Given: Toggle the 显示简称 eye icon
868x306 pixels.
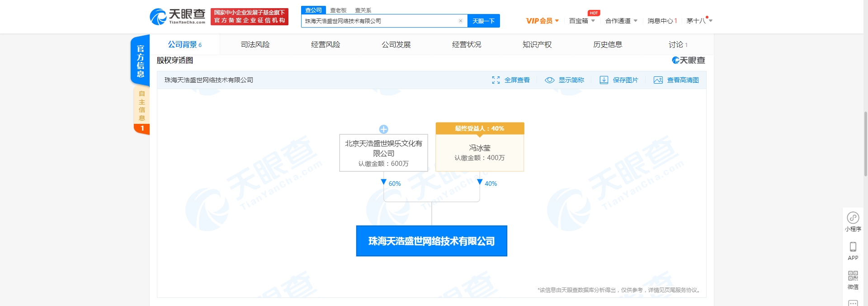Looking at the screenshot, I should 550,80.
